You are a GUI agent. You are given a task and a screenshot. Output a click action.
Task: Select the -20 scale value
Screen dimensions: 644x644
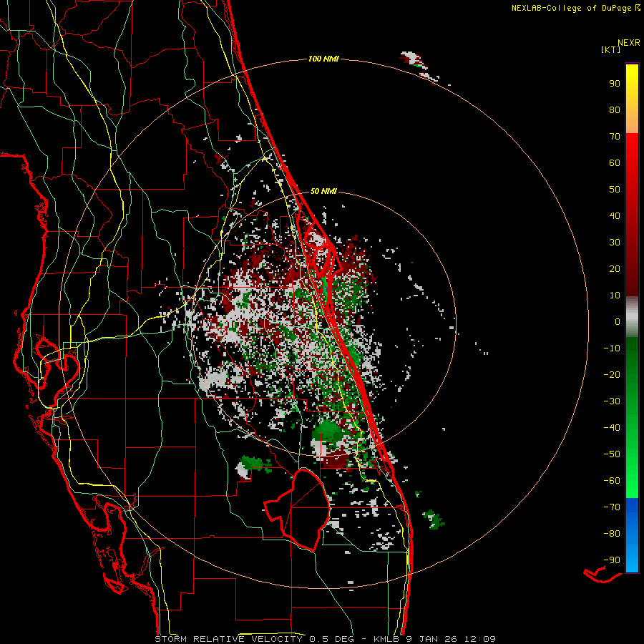click(612, 375)
